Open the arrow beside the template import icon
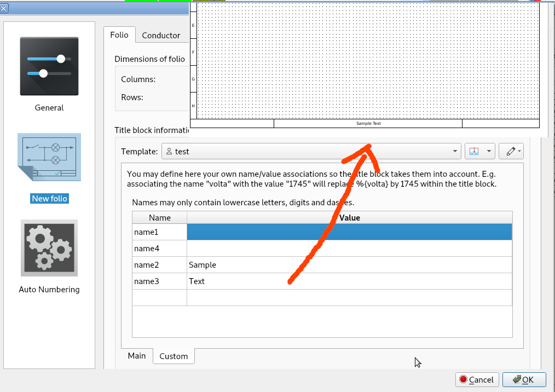The width and height of the screenshot is (555, 392). coord(487,151)
